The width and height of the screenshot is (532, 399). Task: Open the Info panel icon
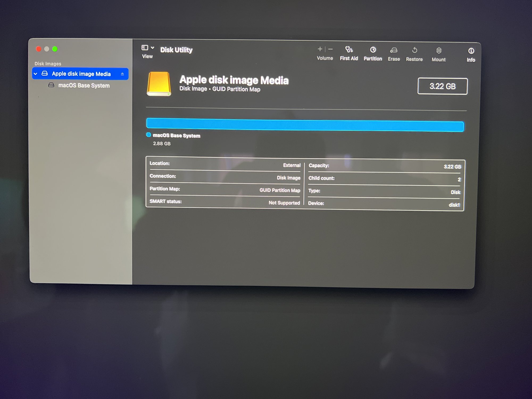(x=471, y=51)
